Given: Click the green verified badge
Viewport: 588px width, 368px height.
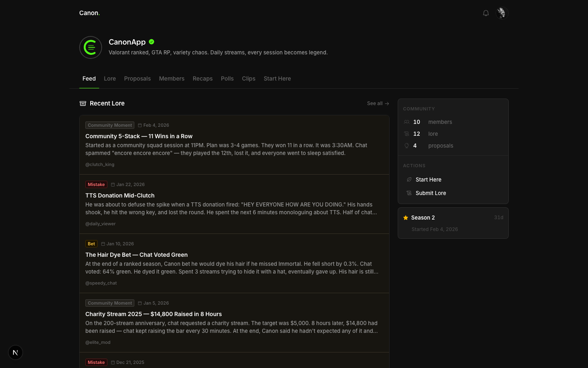Looking at the screenshot, I should pyautogui.click(x=151, y=42).
